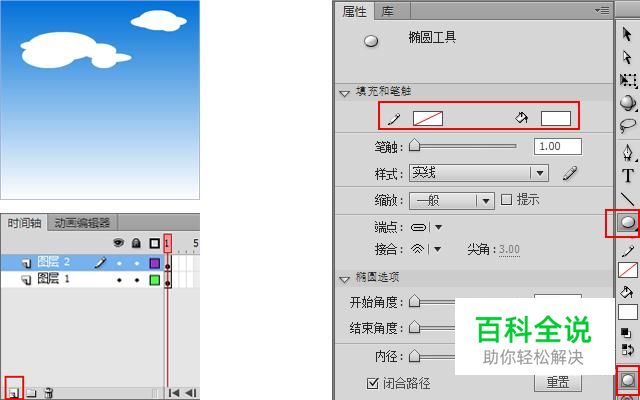Choose the Pen tool

click(x=628, y=152)
